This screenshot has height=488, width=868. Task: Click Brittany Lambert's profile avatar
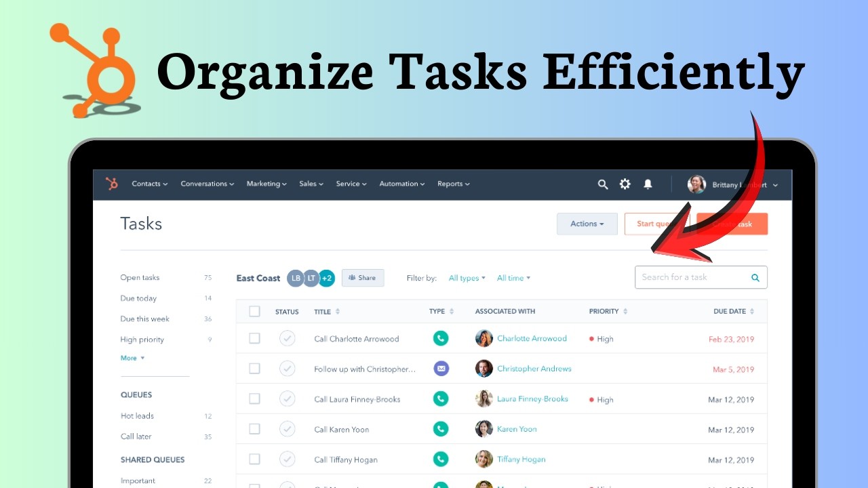[x=696, y=184]
